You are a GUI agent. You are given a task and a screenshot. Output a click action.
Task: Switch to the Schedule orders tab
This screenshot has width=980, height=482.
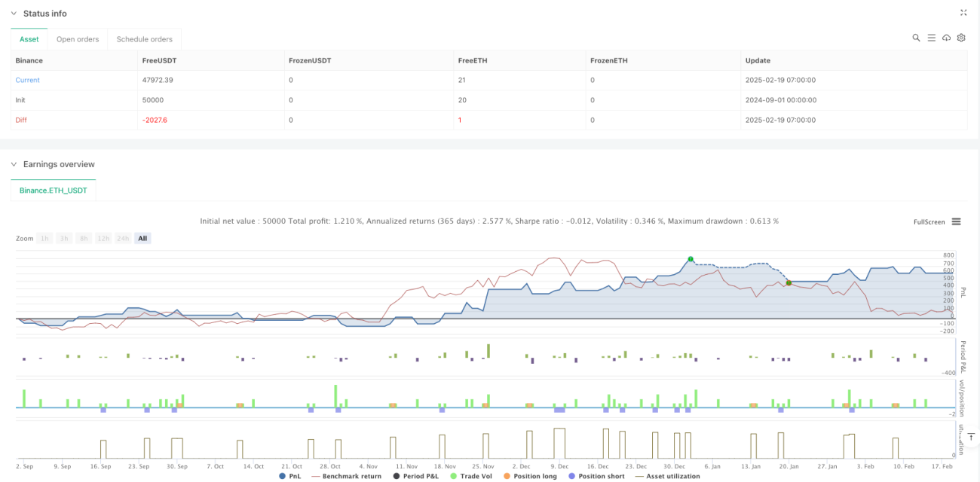[x=144, y=39]
